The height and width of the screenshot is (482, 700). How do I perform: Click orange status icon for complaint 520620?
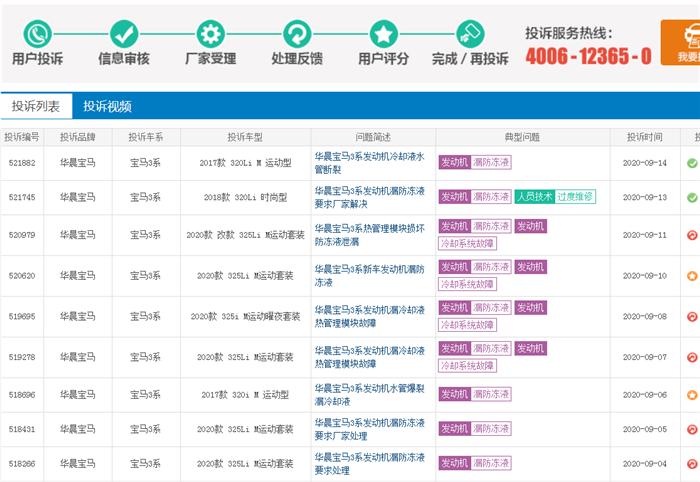coord(692,276)
